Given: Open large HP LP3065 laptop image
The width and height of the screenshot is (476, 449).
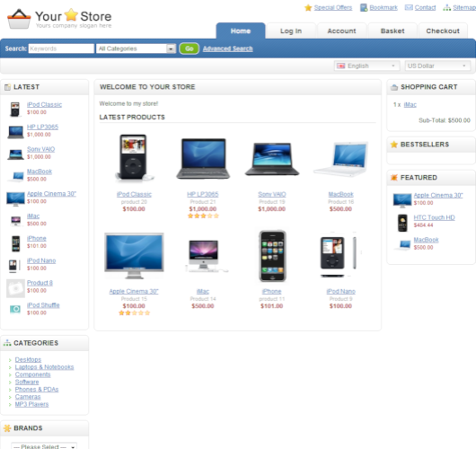Looking at the screenshot, I should coord(203,158).
